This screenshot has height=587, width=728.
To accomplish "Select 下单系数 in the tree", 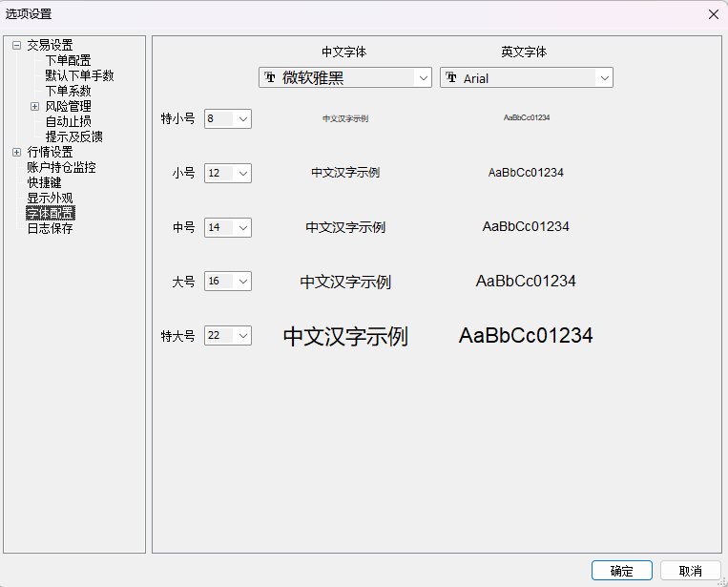I will pyautogui.click(x=69, y=91).
